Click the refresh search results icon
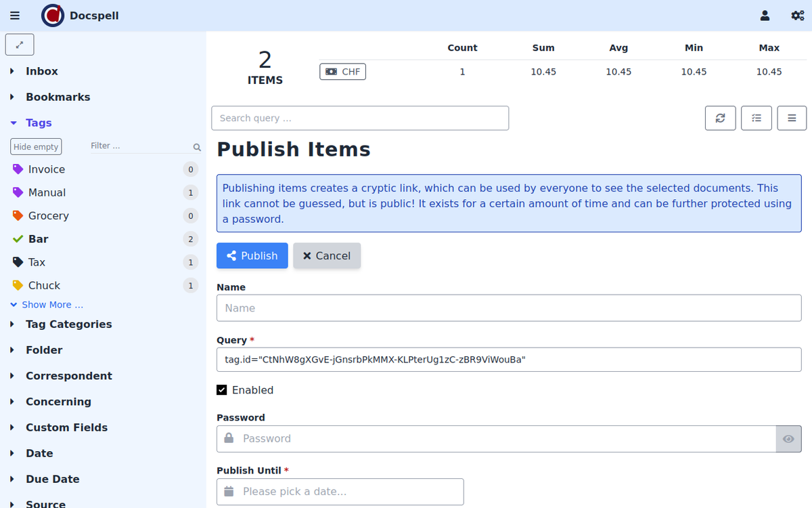The image size is (812, 508). point(720,118)
